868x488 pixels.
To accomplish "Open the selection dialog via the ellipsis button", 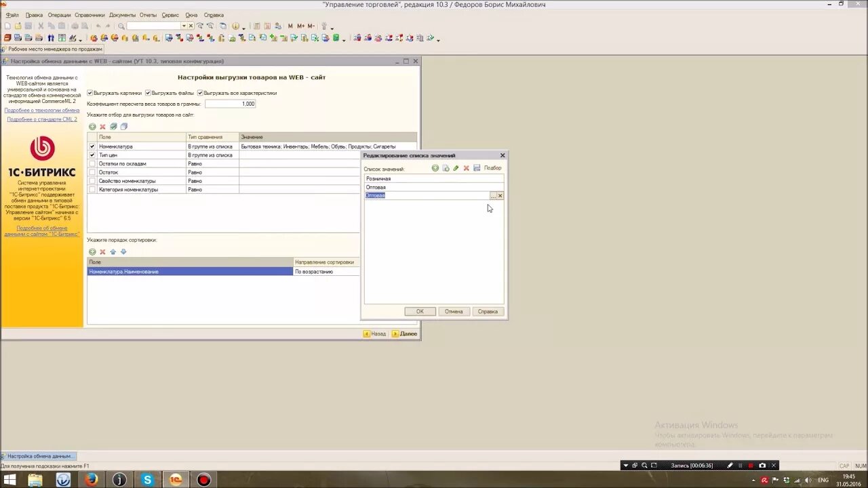I will 493,196.
